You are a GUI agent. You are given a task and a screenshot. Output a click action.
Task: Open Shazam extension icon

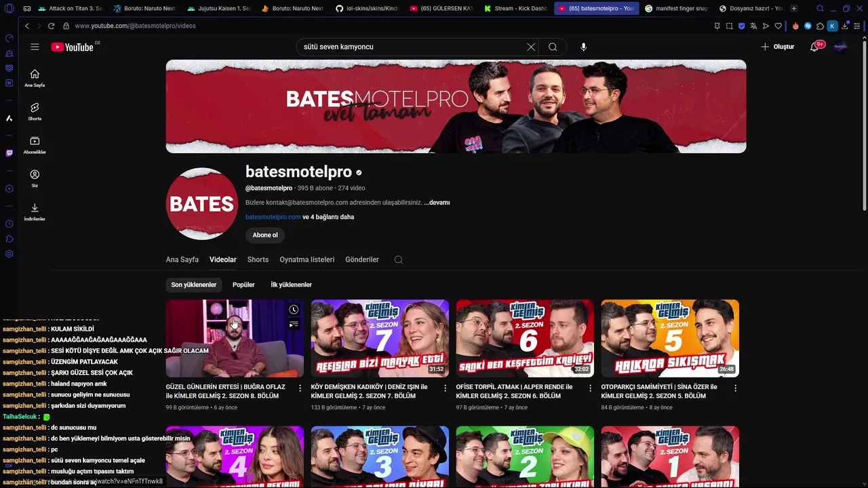pos(808,26)
